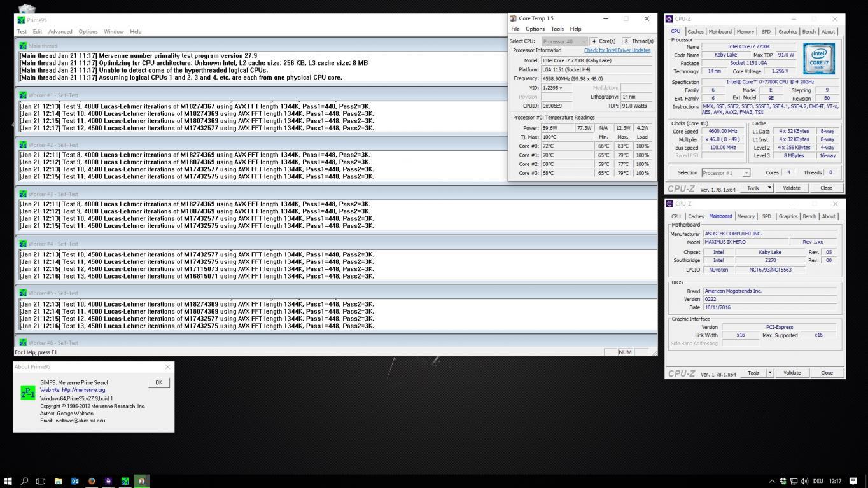Click the title bar icon of the CPU-Z Processor window
This screenshot has height=488, width=868.
coord(669,19)
